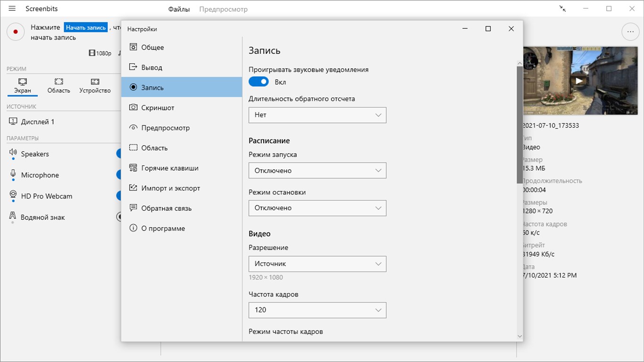Expand the Режим запуска dropdown
Image resolution: width=644 pixels, height=362 pixels.
point(317,171)
